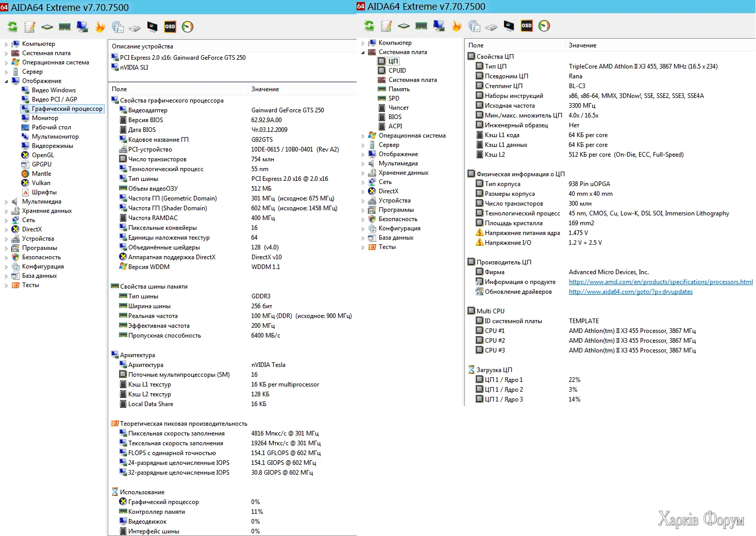Click the networked computers icon in left window toolbar
The image size is (756, 536).
[x=82, y=27]
